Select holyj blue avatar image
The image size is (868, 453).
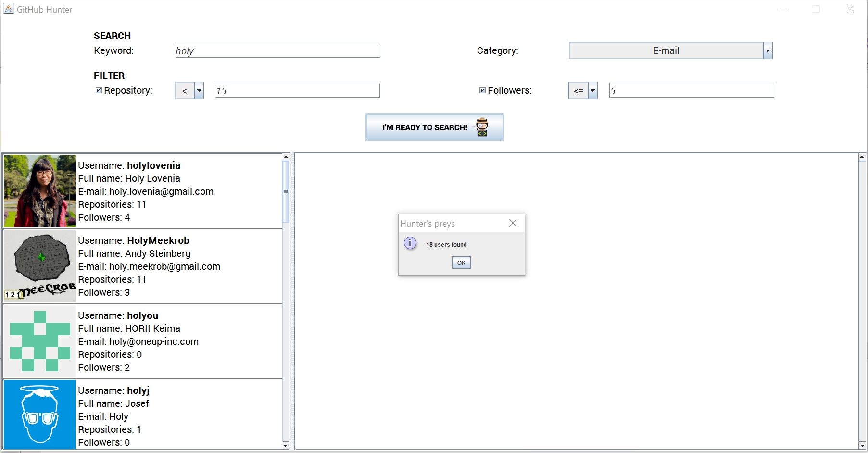pos(40,415)
